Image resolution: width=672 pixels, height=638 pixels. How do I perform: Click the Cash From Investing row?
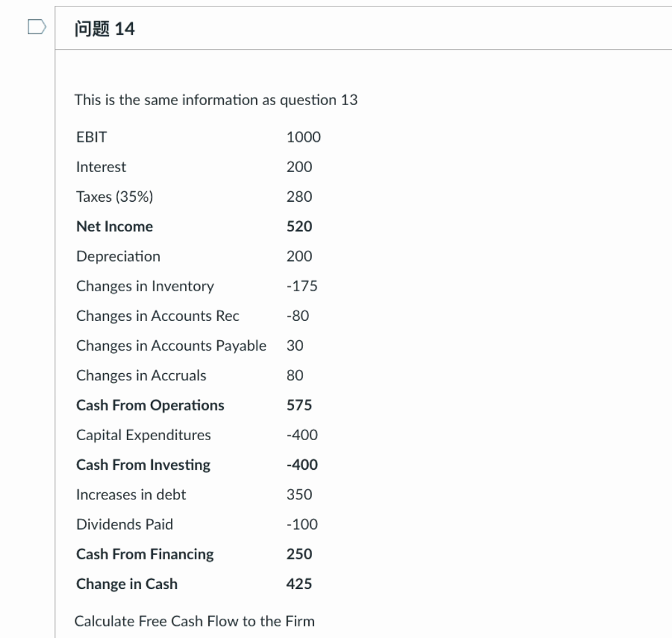tap(142, 464)
